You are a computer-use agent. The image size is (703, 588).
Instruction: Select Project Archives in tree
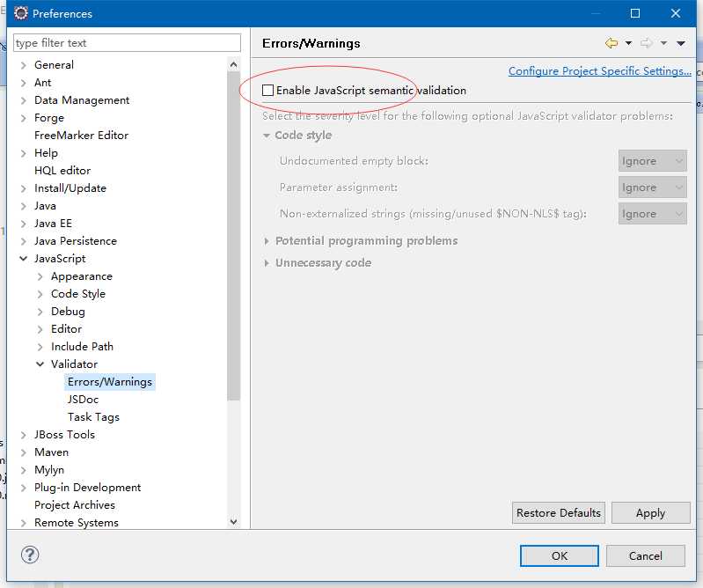pos(75,504)
